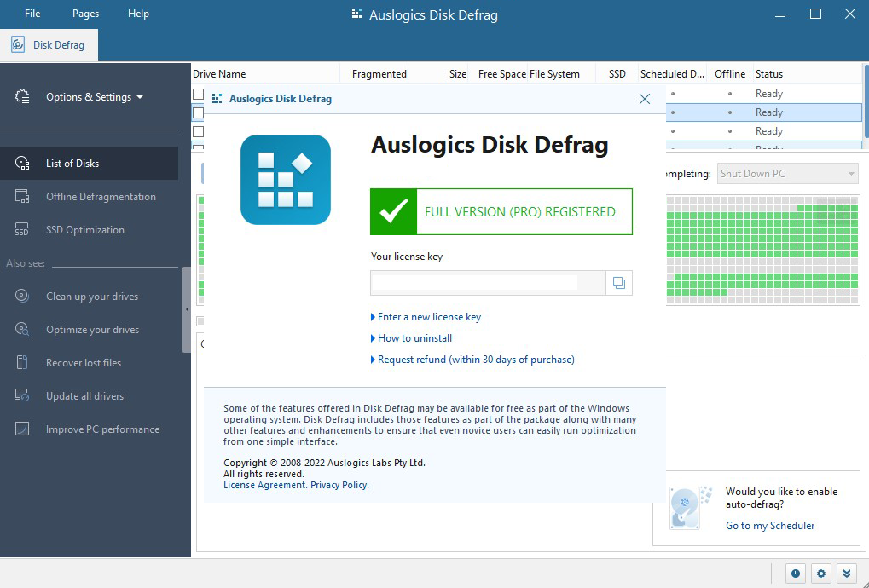Select List of Disks in sidebar
The height and width of the screenshot is (588, 869).
click(x=90, y=164)
